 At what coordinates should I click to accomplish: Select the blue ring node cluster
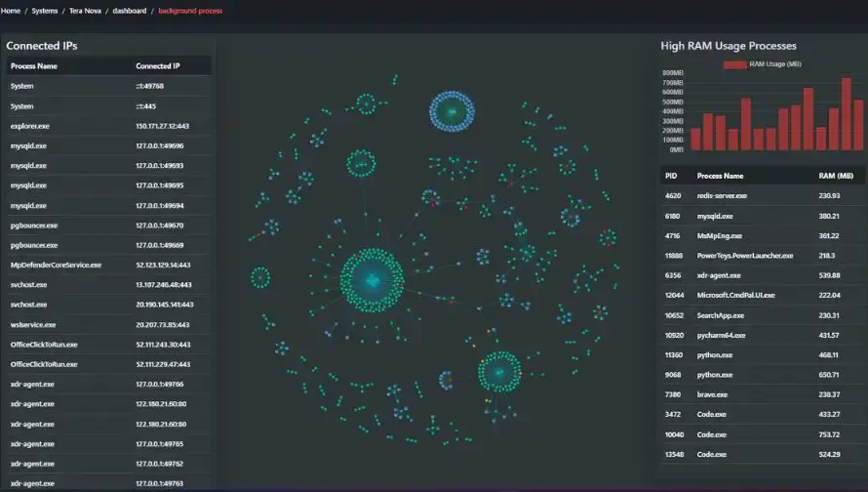[452, 111]
